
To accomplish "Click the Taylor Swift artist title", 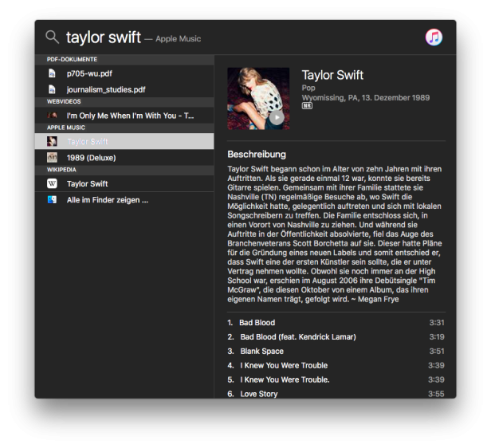I will click(332, 75).
